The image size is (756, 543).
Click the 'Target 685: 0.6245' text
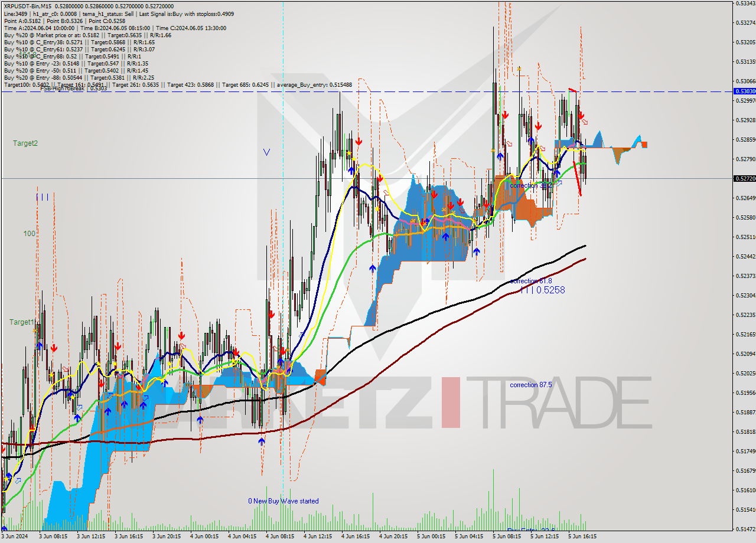245,85
